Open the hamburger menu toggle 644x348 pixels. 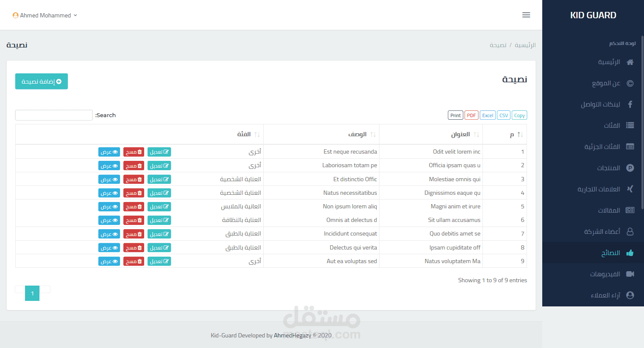[526, 15]
